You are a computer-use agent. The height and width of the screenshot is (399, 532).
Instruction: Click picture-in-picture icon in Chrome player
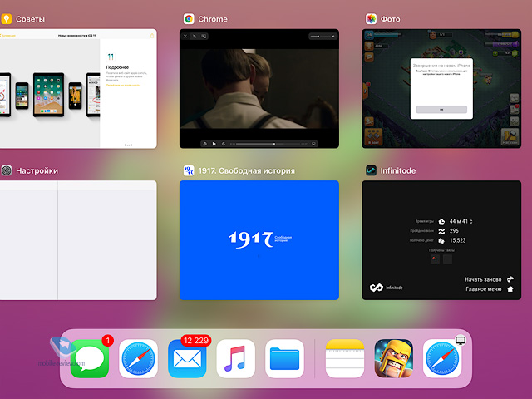204,36
